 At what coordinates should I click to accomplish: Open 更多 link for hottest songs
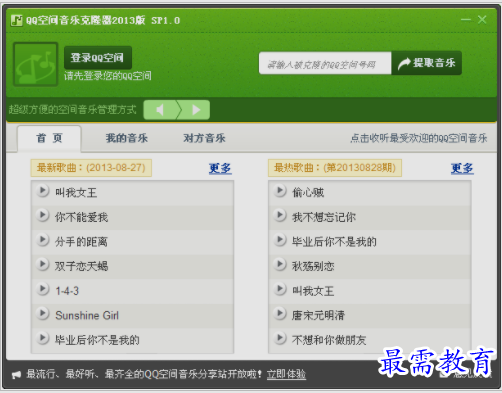[462, 168]
